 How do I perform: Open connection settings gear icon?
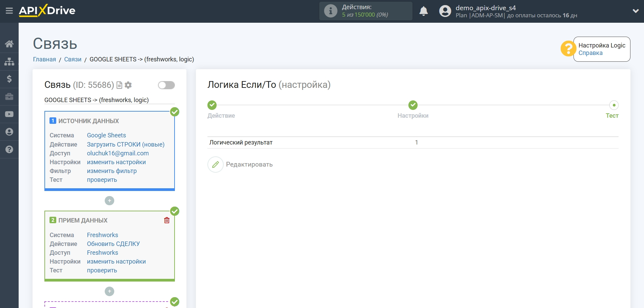[x=128, y=85]
